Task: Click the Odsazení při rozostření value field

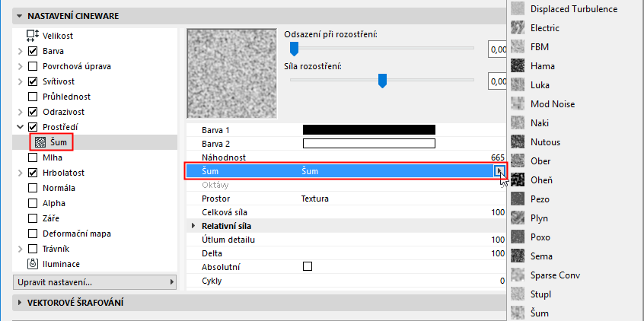Action: click(497, 49)
